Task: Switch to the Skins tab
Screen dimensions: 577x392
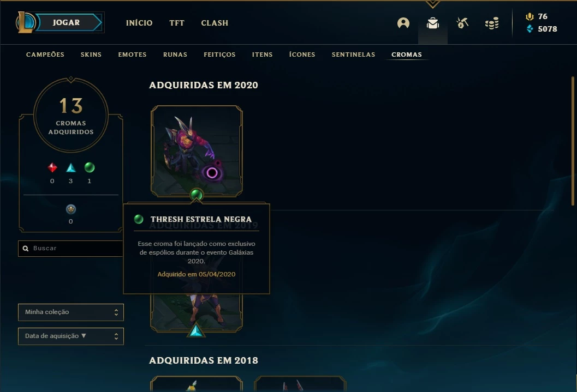Action: (91, 55)
